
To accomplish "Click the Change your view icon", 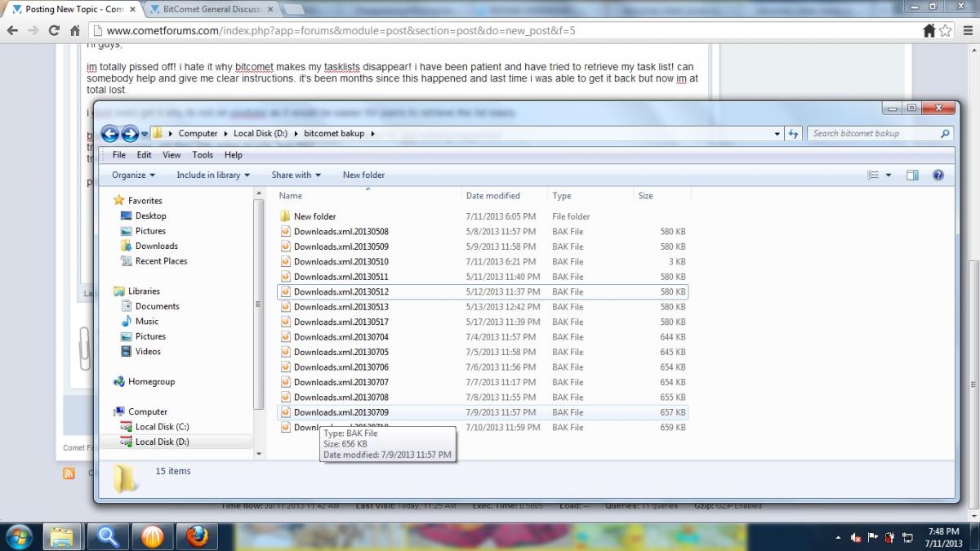I will point(873,175).
